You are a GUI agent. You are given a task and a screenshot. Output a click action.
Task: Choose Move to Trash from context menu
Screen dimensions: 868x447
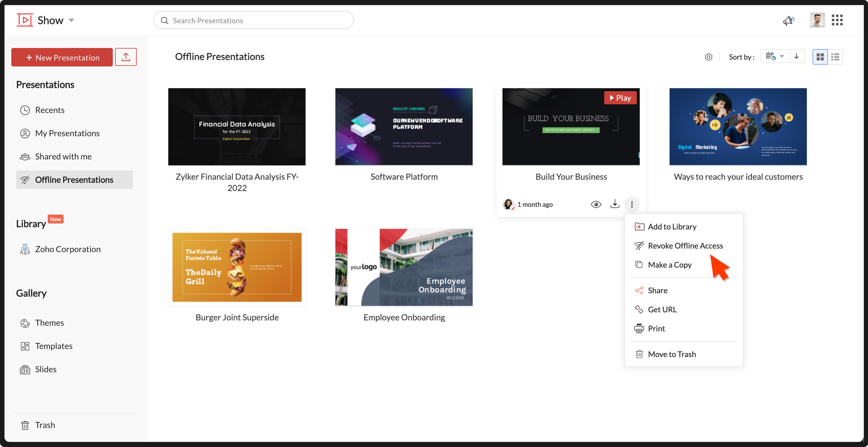[x=671, y=354]
